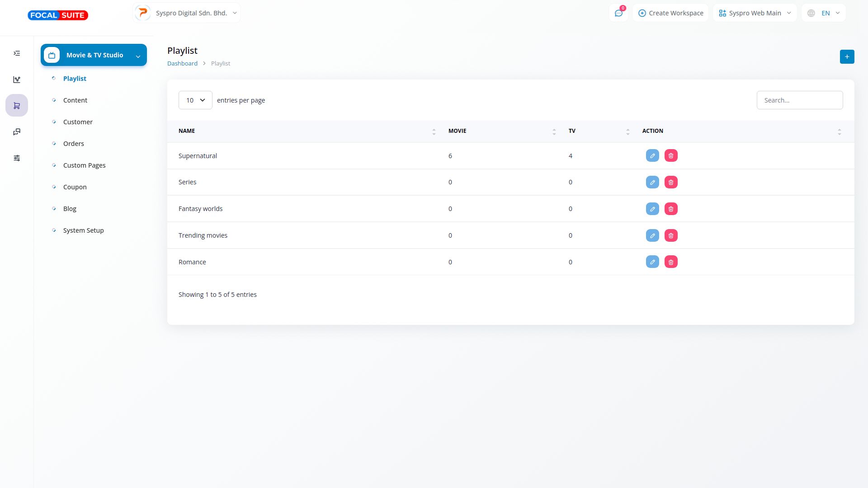The height and width of the screenshot is (488, 868).
Task: Collapse sidebar with the menu toggle icon
Action: tap(17, 53)
